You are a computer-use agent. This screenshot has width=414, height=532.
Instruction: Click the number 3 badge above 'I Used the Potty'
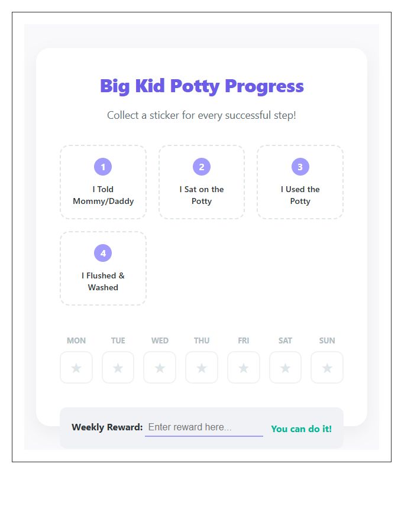(x=300, y=167)
